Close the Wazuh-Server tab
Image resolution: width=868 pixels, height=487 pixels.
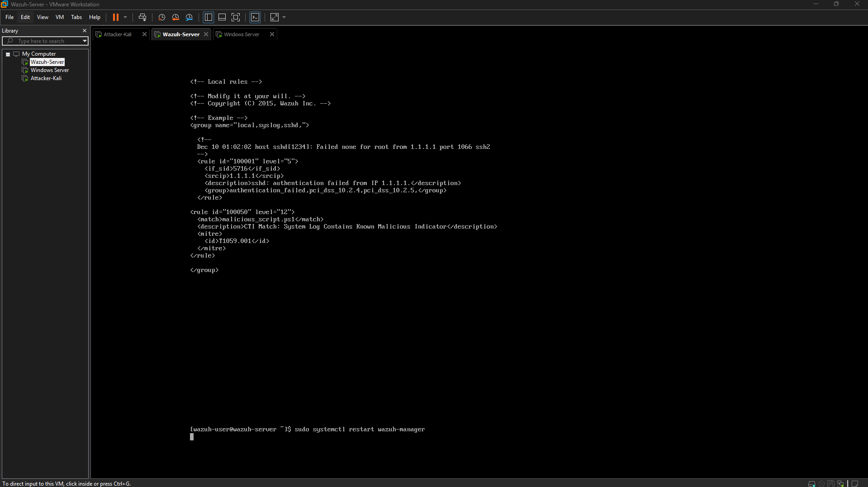pos(206,34)
